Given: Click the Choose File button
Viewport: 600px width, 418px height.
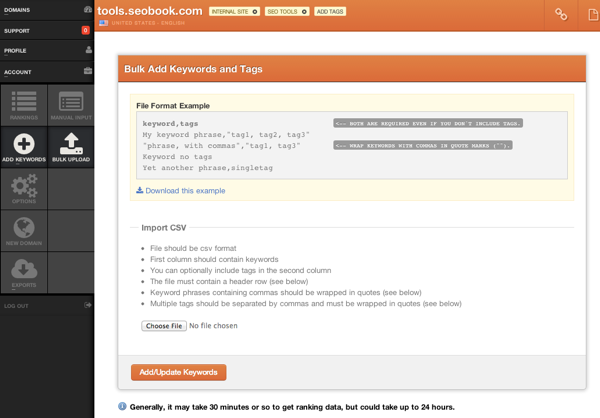Looking at the screenshot, I should coord(163,325).
